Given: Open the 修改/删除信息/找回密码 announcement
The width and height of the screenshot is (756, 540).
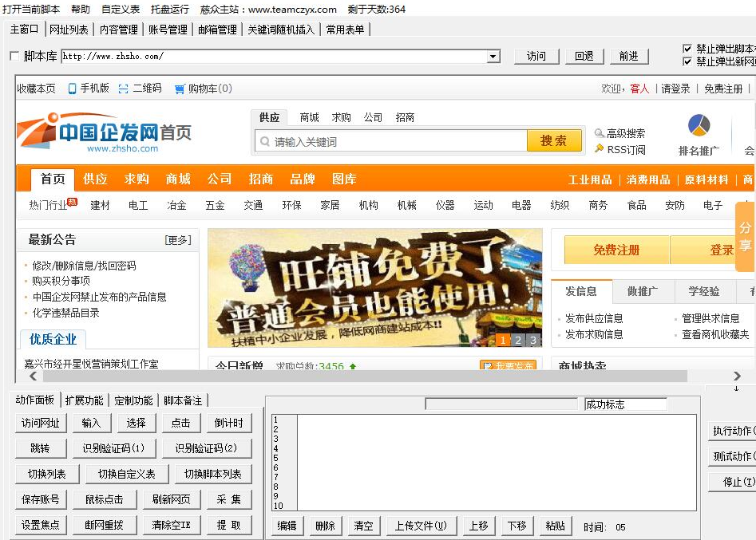Looking at the screenshot, I should pos(84,266).
